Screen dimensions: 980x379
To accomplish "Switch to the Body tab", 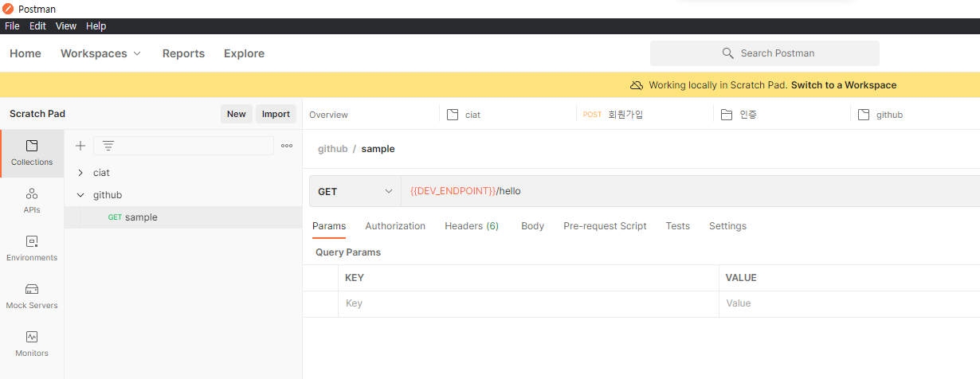I will pos(532,226).
